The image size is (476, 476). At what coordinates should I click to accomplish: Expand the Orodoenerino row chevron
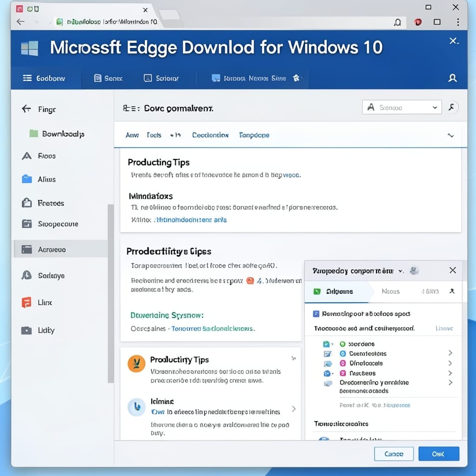pos(450,383)
